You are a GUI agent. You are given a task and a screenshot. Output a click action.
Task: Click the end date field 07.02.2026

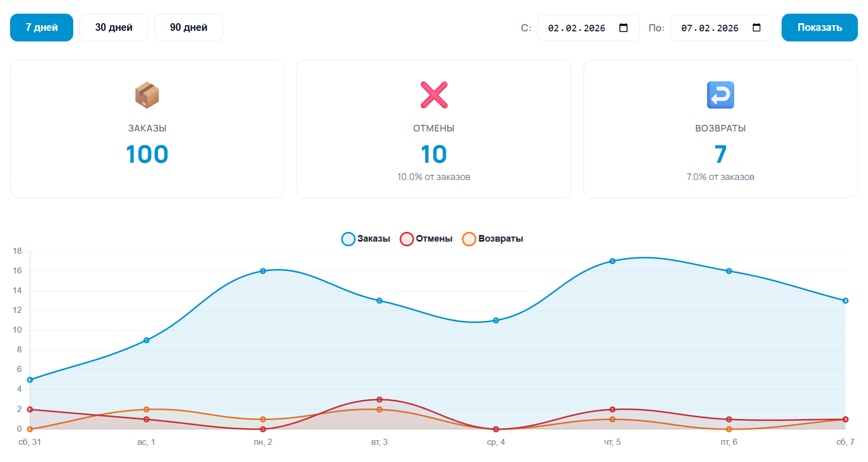[709, 28]
